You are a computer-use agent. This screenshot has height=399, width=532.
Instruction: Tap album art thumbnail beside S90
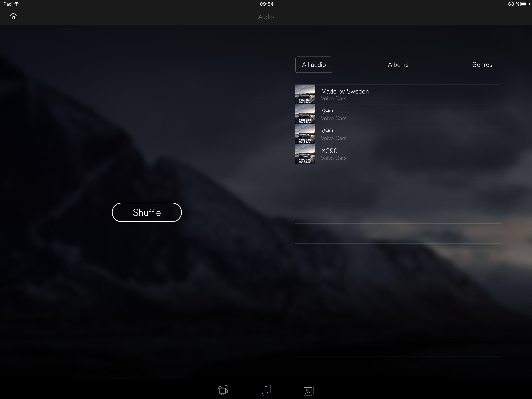tap(305, 114)
